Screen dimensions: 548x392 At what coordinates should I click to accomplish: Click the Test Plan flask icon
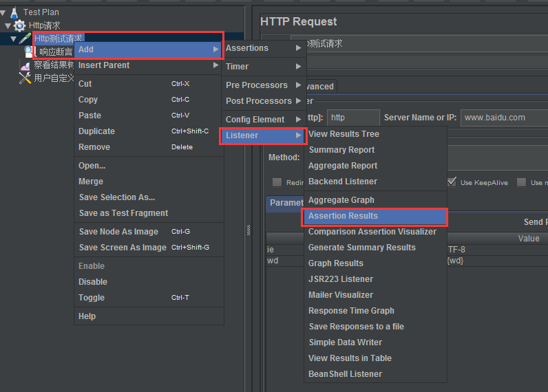[14, 12]
